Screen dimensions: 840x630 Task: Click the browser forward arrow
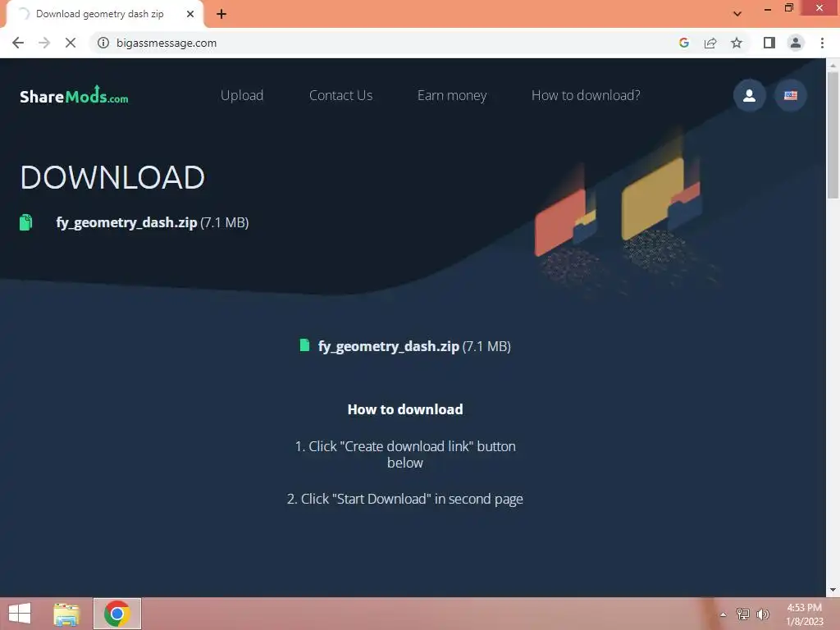click(x=44, y=43)
